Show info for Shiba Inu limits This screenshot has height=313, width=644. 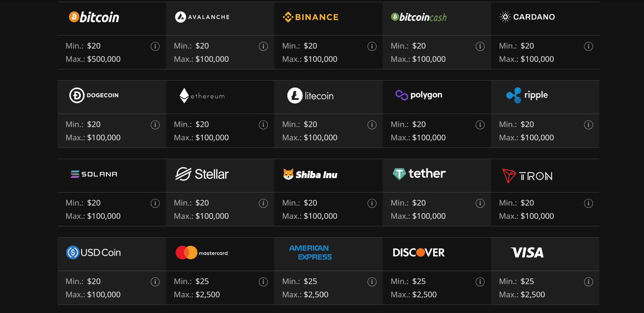pos(372,203)
